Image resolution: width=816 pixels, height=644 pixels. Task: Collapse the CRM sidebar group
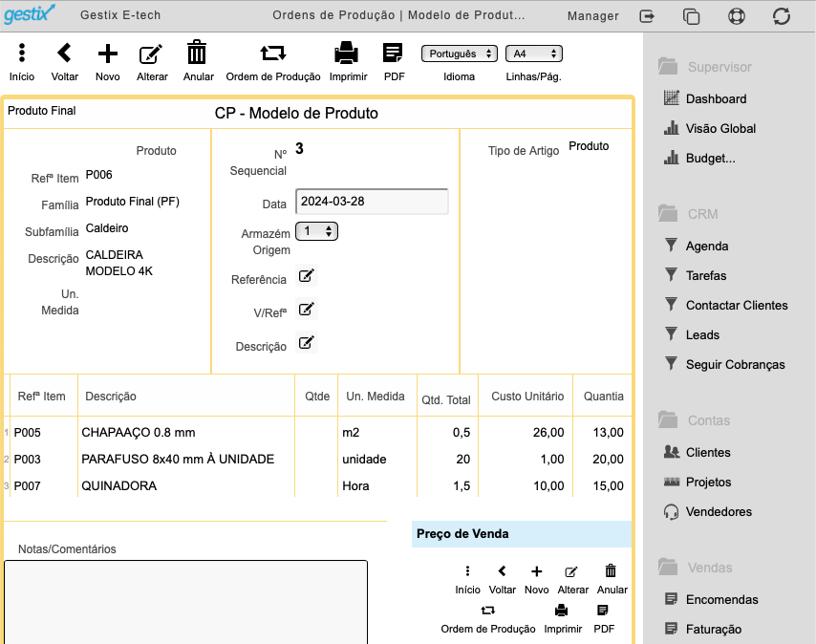click(x=688, y=214)
